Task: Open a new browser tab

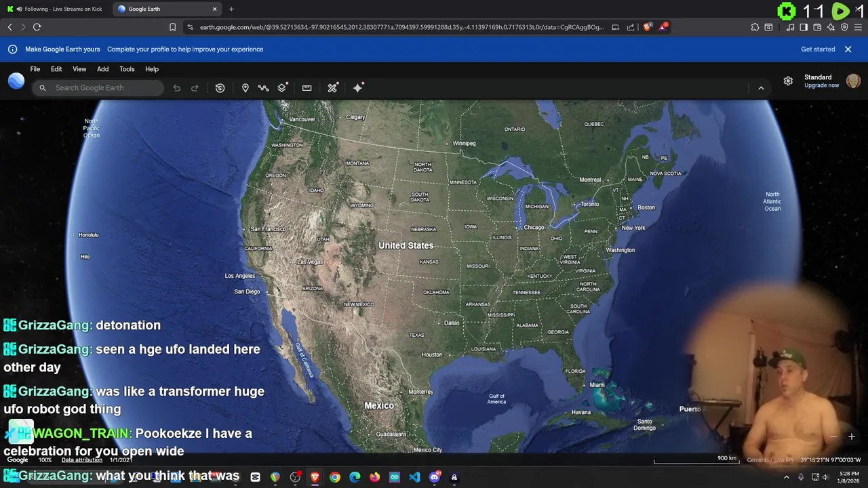Action: point(231,9)
